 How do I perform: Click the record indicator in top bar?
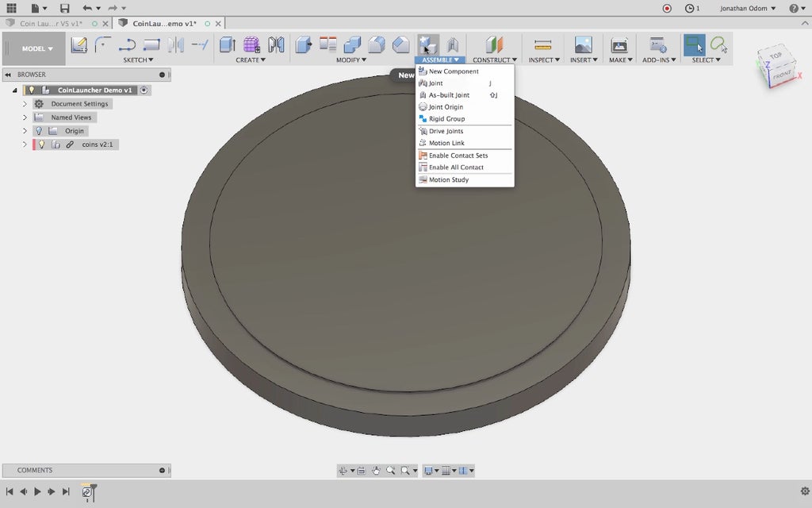tap(667, 8)
